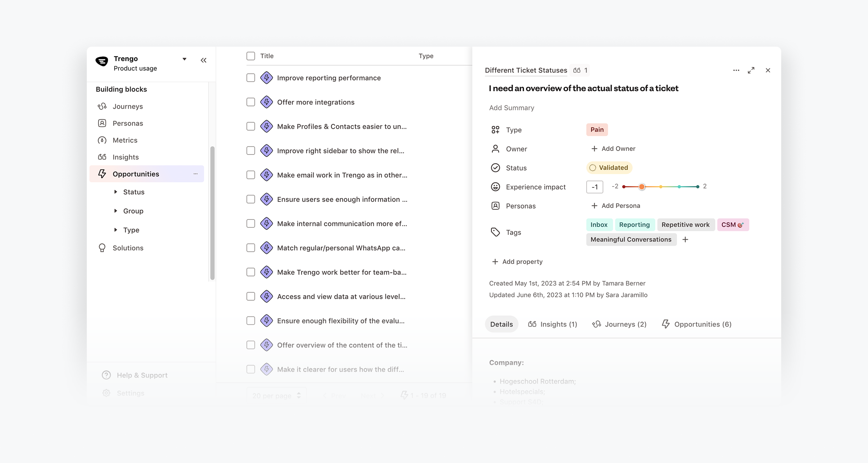The image size is (868, 463).
Task: Click the Type column header
Action: (x=426, y=56)
